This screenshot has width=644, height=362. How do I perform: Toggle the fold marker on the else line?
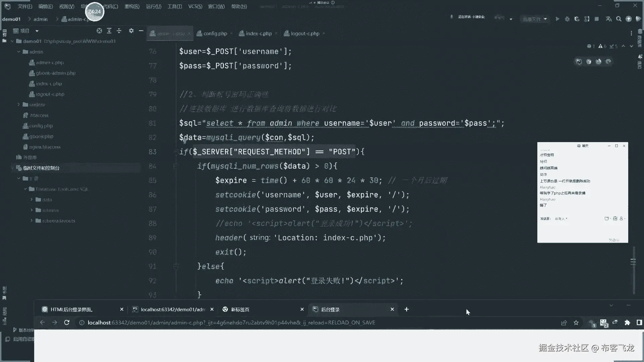(176, 266)
